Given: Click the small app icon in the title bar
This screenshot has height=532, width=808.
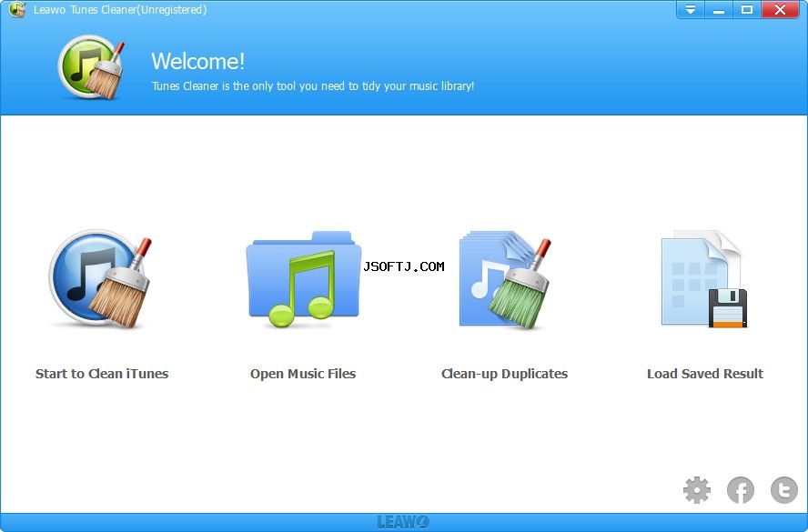Looking at the screenshot, I should click(17, 9).
